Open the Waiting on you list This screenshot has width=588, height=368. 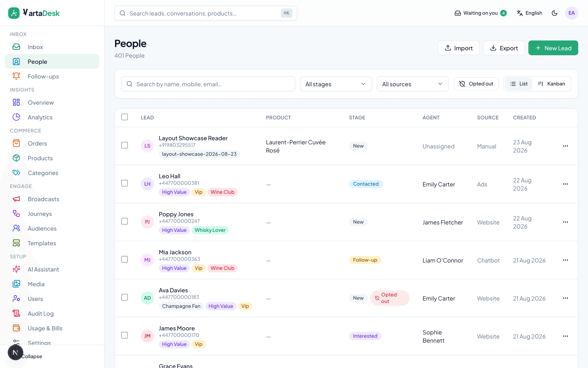point(480,13)
